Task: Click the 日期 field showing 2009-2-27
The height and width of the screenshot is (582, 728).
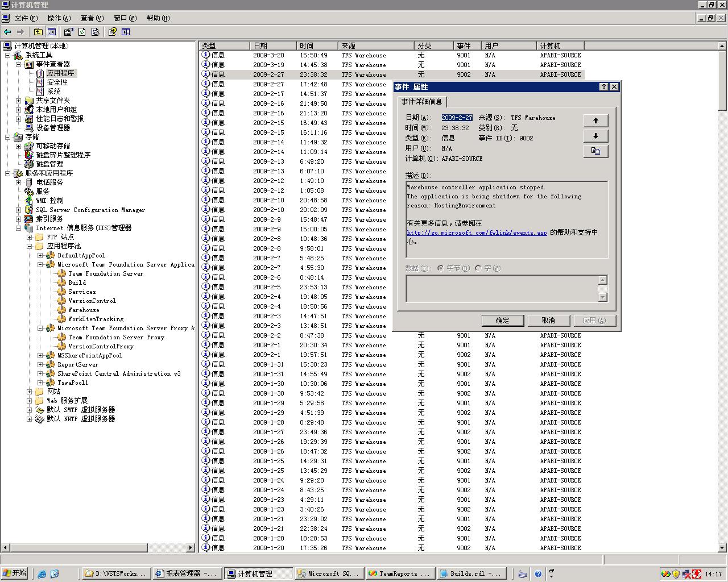Action: click(x=457, y=118)
